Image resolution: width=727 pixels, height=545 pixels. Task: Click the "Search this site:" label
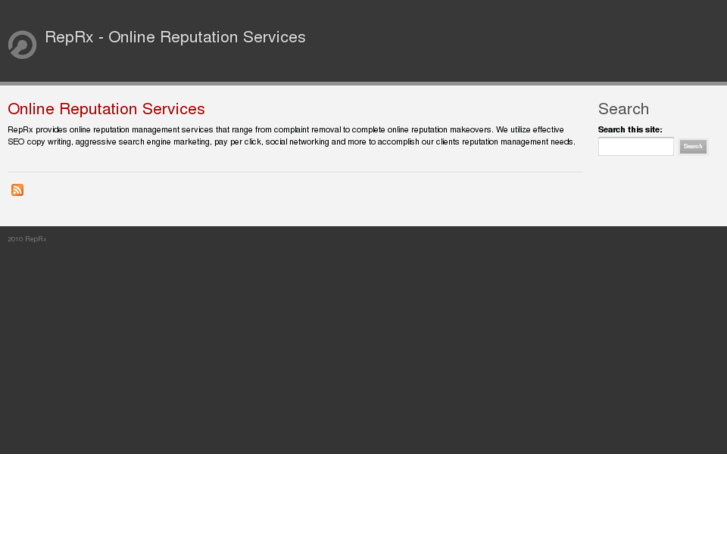point(630,129)
